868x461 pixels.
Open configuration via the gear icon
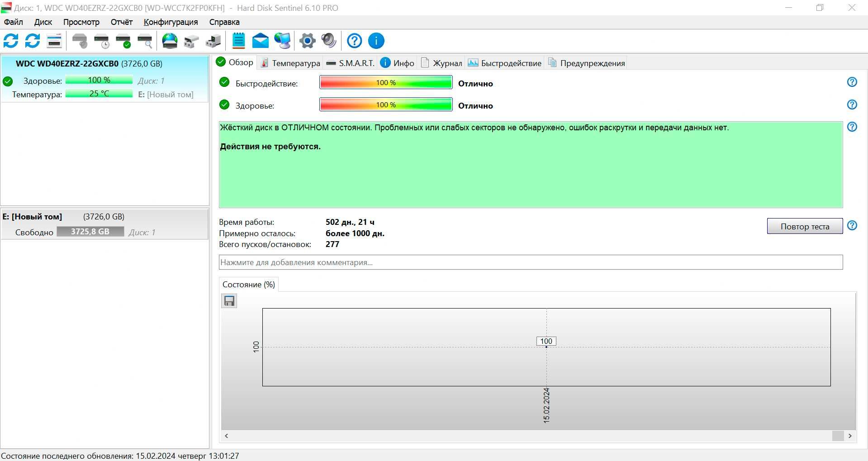click(x=308, y=41)
